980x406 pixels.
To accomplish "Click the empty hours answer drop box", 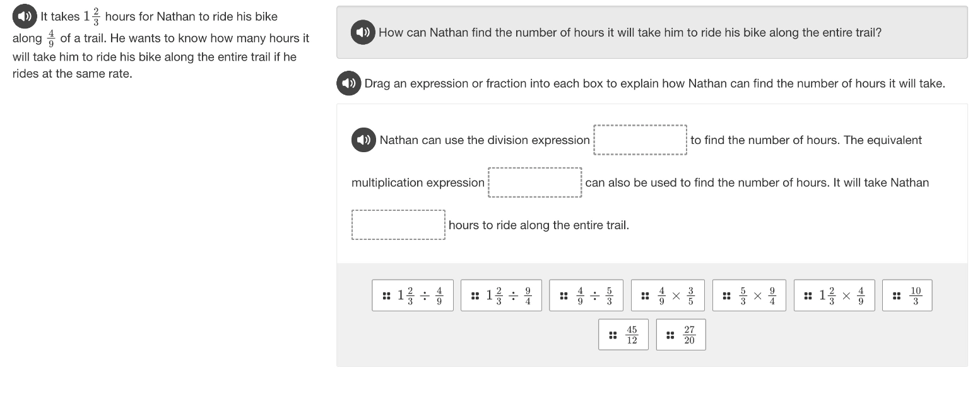I will coord(398,225).
